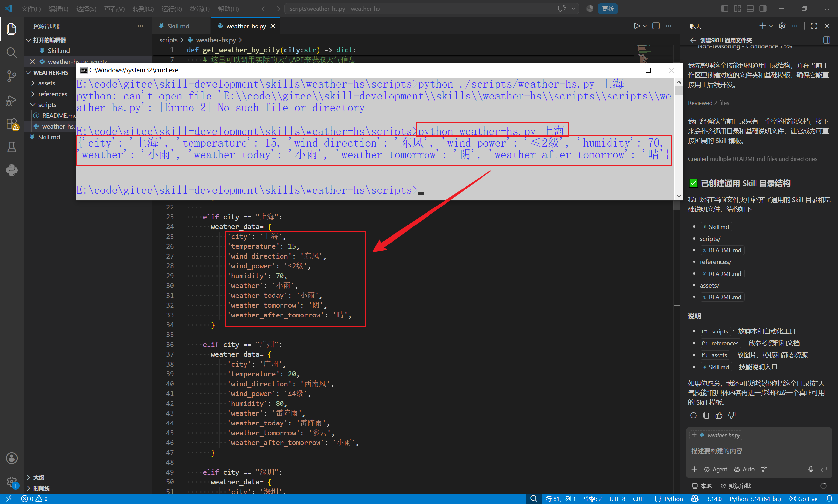Screen dimensions: 838x504
Task: Close the weather-hs.py editor tab
Action: pyautogui.click(x=273, y=26)
